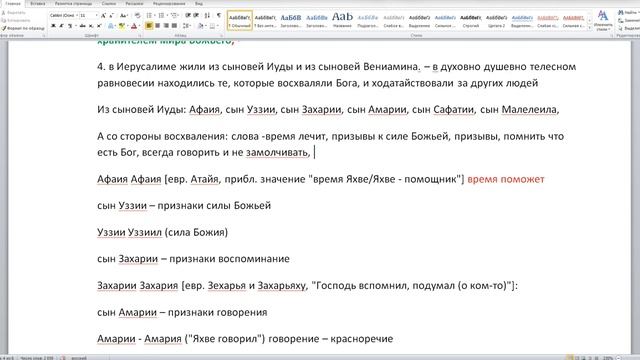Screen dimensions: 640x360
Task: Toggle subscript formatting
Action: point(91,26)
